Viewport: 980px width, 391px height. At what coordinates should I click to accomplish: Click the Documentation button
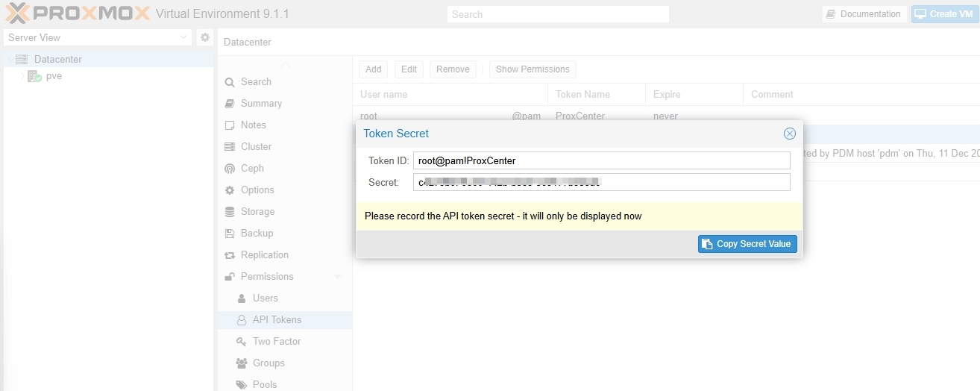pyautogui.click(x=864, y=14)
